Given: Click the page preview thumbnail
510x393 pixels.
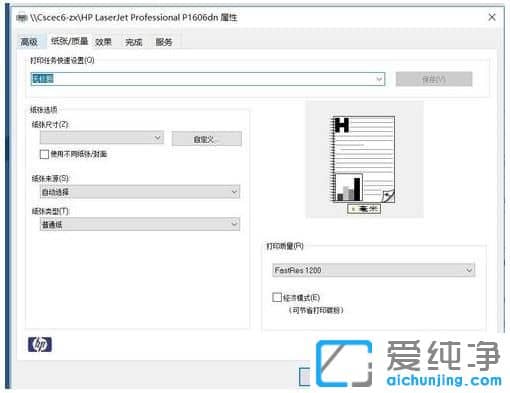Looking at the screenshot, I should 364,159.
